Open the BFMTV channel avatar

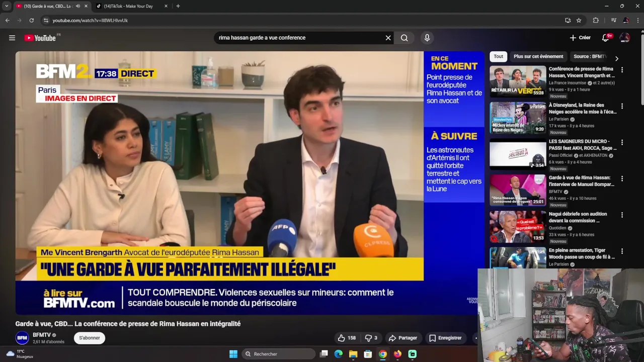22,338
